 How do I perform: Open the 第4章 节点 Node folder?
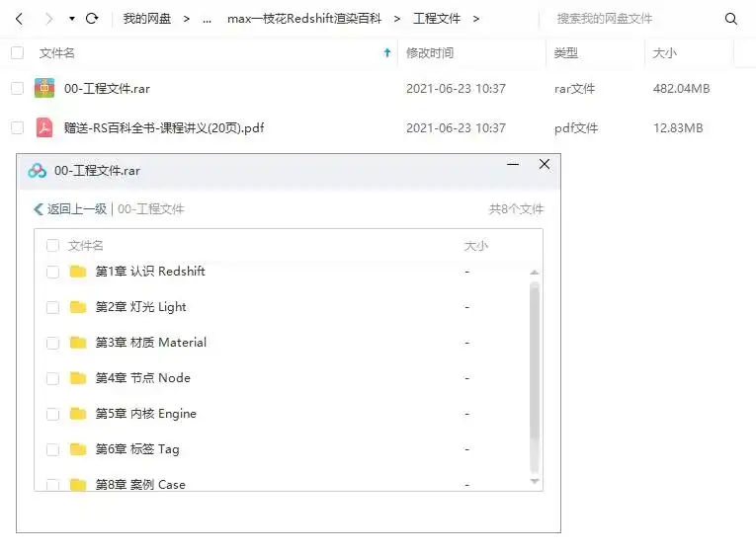pyautogui.click(x=142, y=378)
